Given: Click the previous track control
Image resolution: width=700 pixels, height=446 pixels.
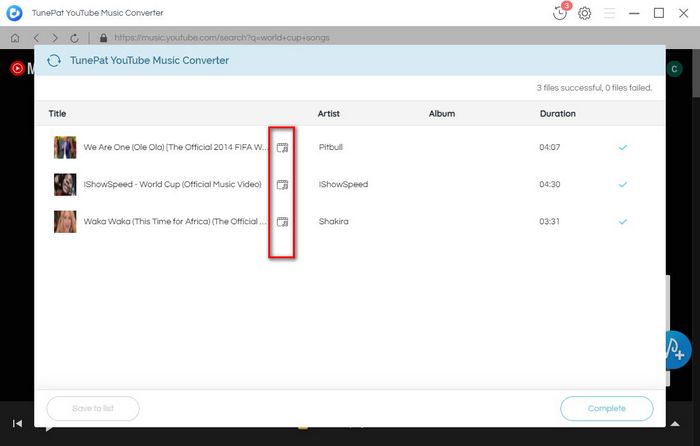Looking at the screenshot, I should pyautogui.click(x=17, y=423).
